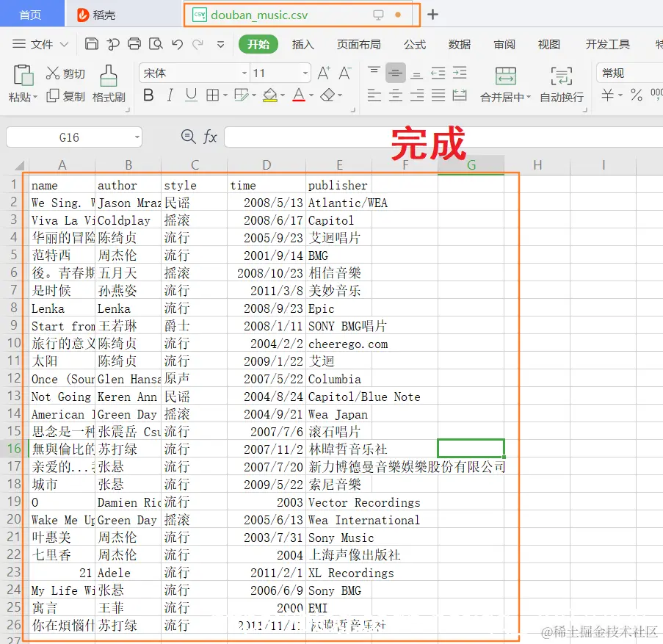Viewport: 663px width, 644px height.
Task: Toggle Auto wrap text 自动换行
Action: click(x=562, y=84)
